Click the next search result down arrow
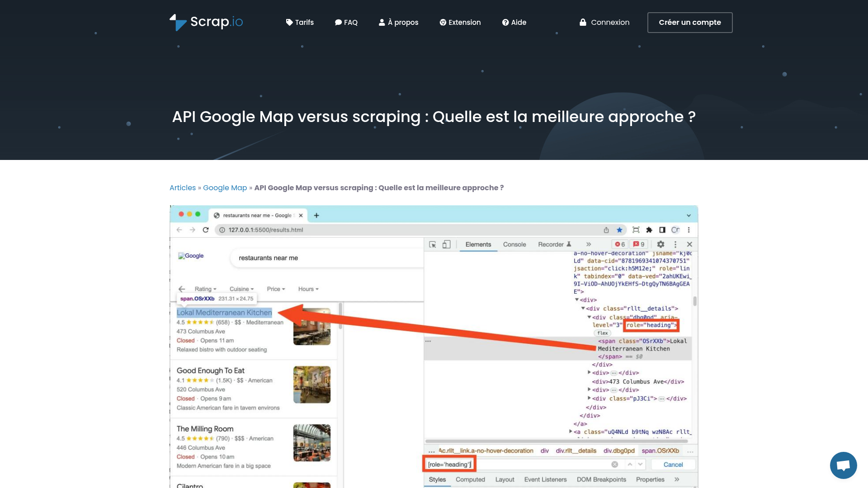This screenshot has width=868, height=488. 640,465
